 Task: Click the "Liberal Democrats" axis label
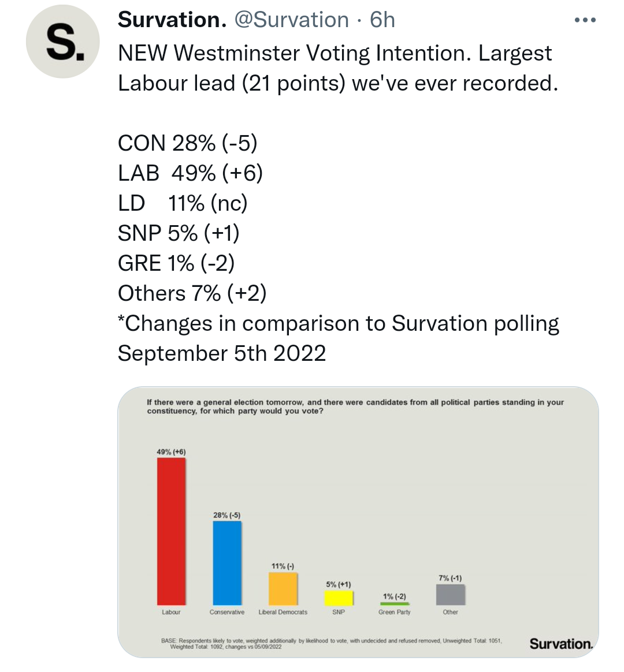click(283, 612)
